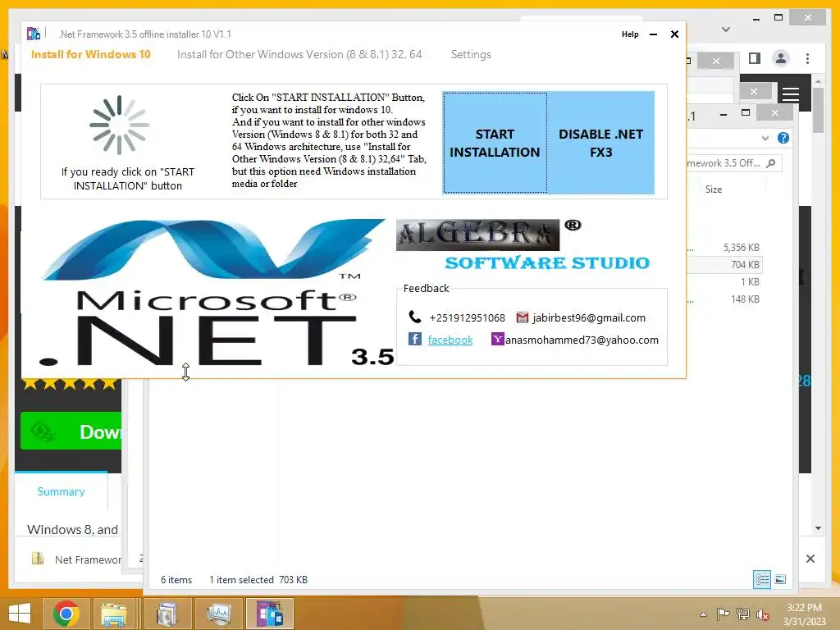Open the webpage hamburger menu

click(x=791, y=94)
